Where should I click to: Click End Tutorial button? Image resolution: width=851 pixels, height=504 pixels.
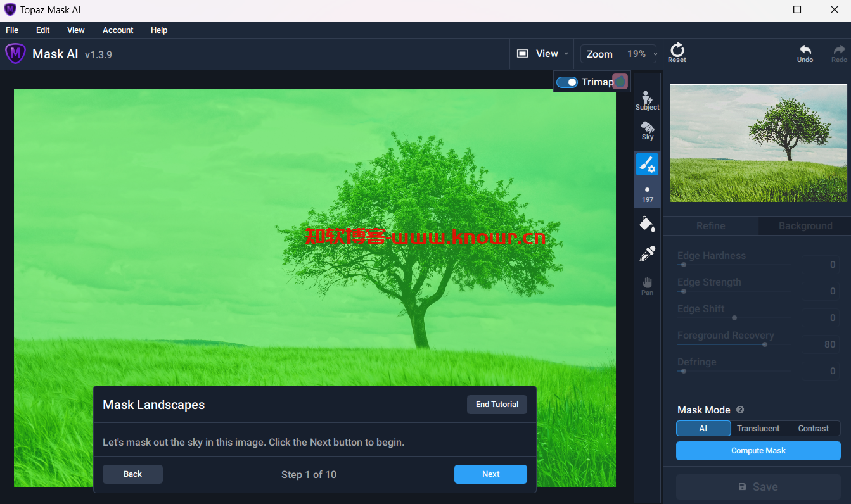[497, 405]
